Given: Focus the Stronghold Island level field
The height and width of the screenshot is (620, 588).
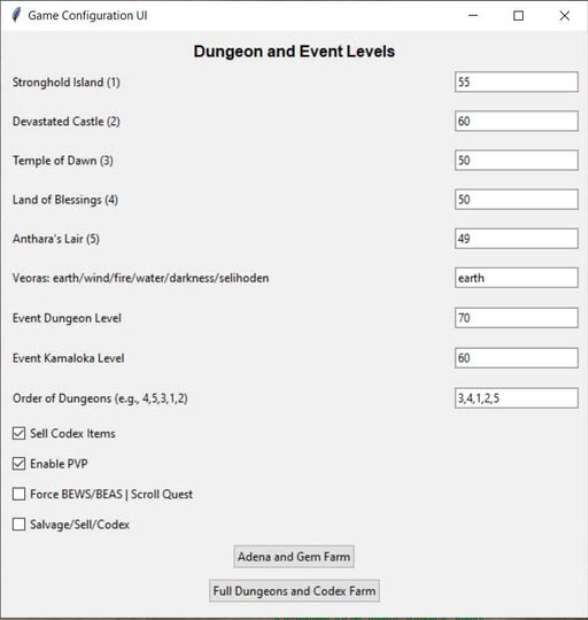Looking at the screenshot, I should click(516, 82).
